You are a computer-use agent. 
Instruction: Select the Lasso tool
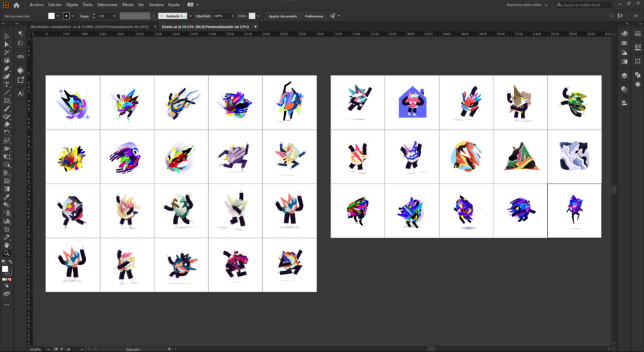(6, 60)
